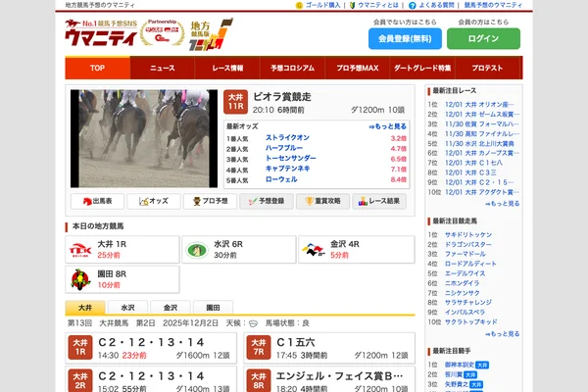
Task: Open the 出馬表 button
Action: click(97, 201)
